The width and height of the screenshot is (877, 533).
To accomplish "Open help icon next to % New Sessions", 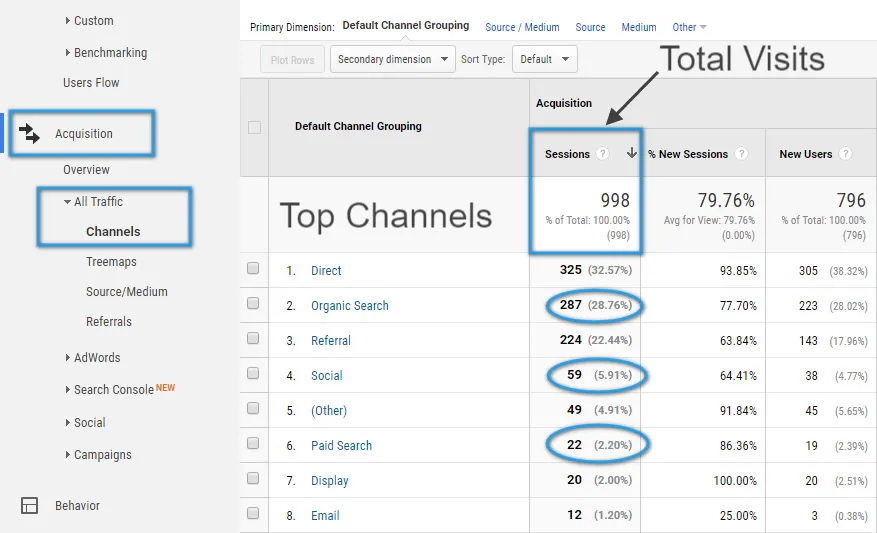I will (x=742, y=154).
